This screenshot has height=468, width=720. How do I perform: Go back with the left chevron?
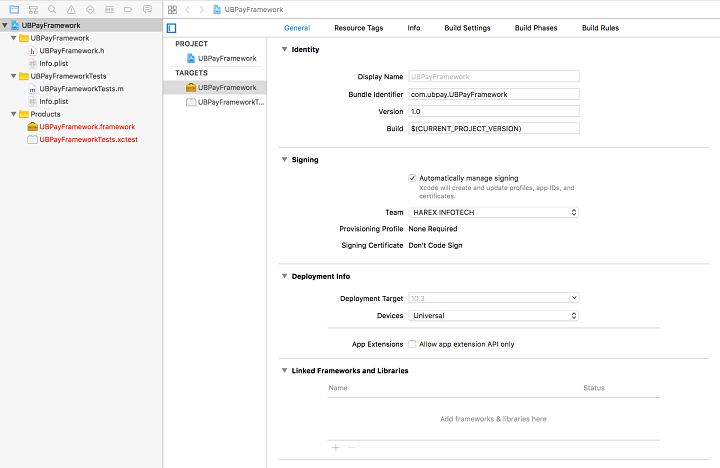[x=187, y=9]
